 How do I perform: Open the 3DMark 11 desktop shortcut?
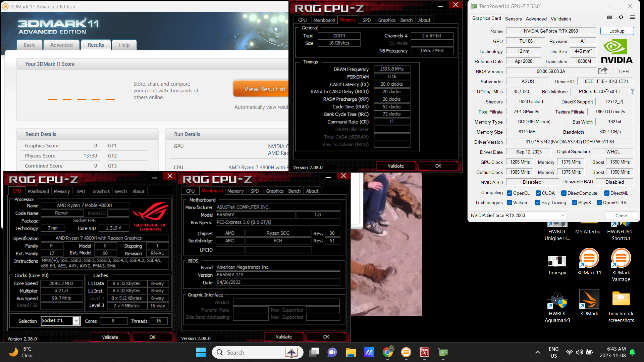pos(589,262)
